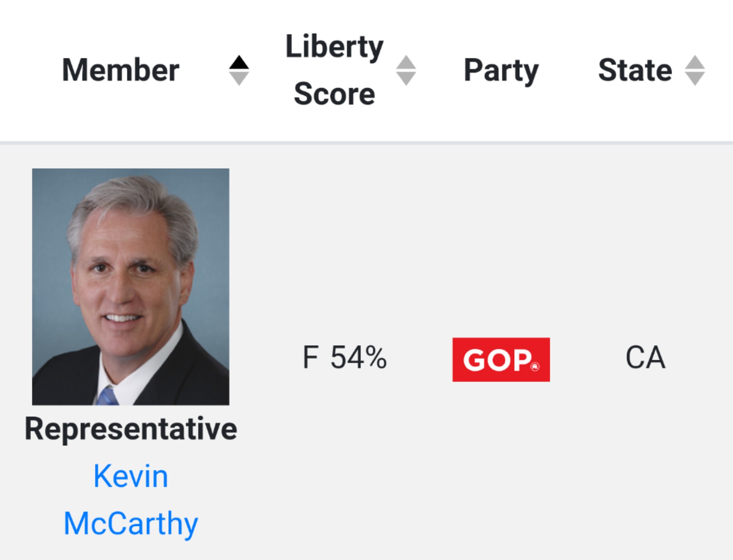This screenshot has height=560, width=733.
Task: Click the CA state cell
Action: (645, 357)
